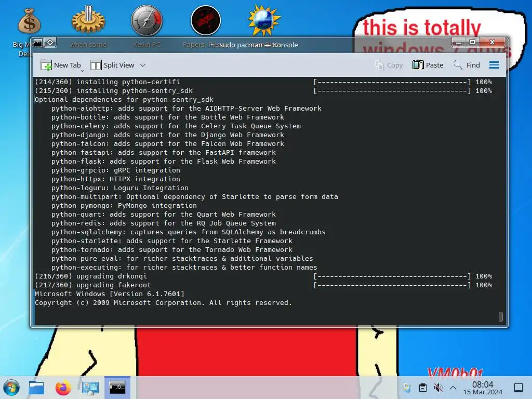Click the Split View button
Screen dimensions: 532x399
[x=112, y=65]
